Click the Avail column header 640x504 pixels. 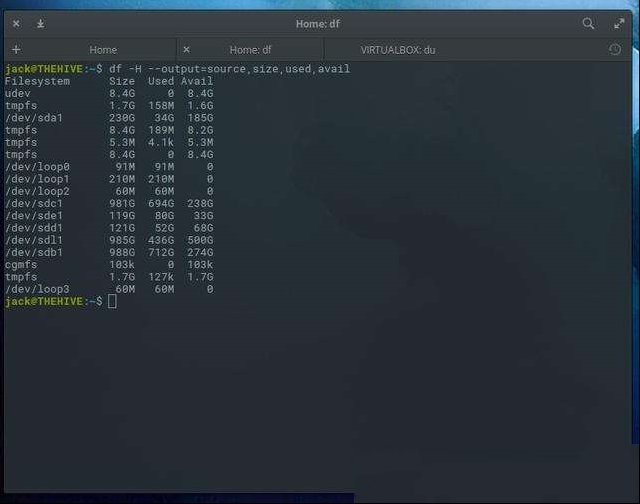(197, 81)
